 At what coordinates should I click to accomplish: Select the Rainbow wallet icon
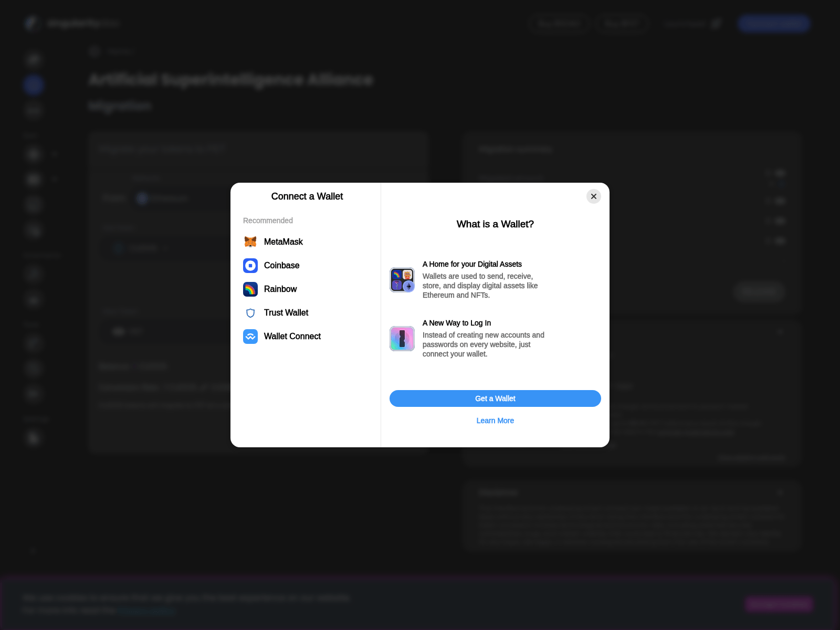tap(250, 289)
